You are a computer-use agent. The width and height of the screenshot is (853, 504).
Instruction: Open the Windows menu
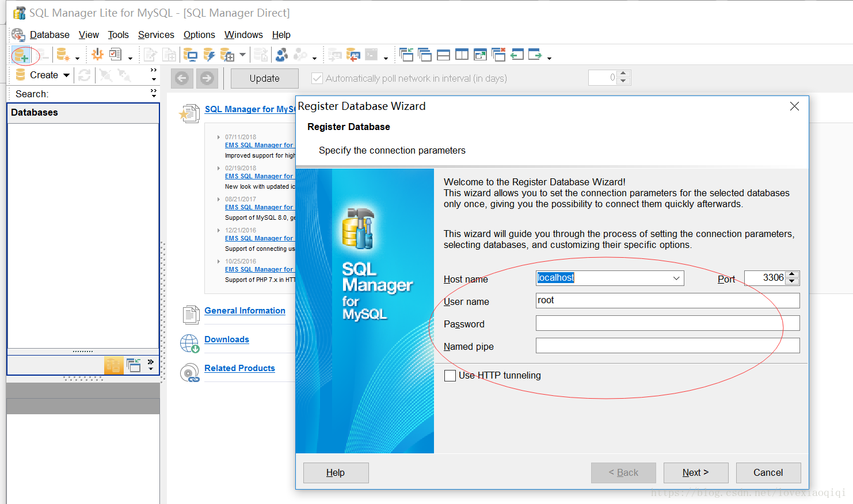click(243, 35)
